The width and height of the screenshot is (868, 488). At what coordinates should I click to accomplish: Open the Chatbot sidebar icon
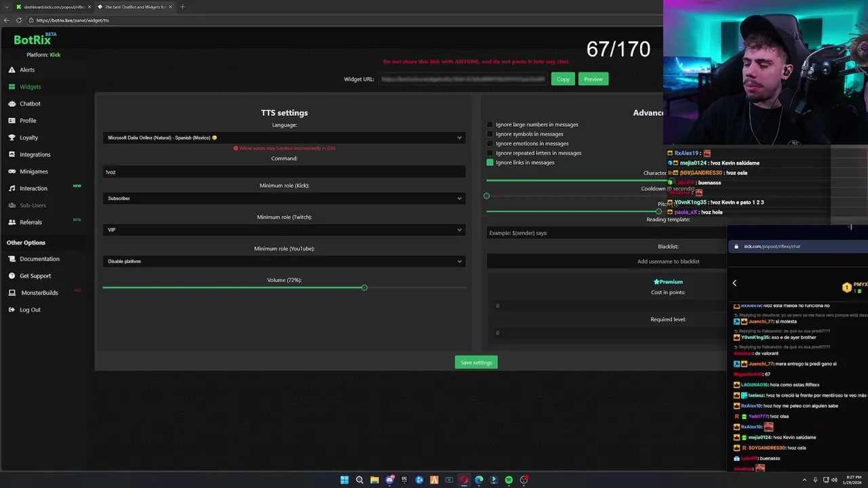click(12, 104)
